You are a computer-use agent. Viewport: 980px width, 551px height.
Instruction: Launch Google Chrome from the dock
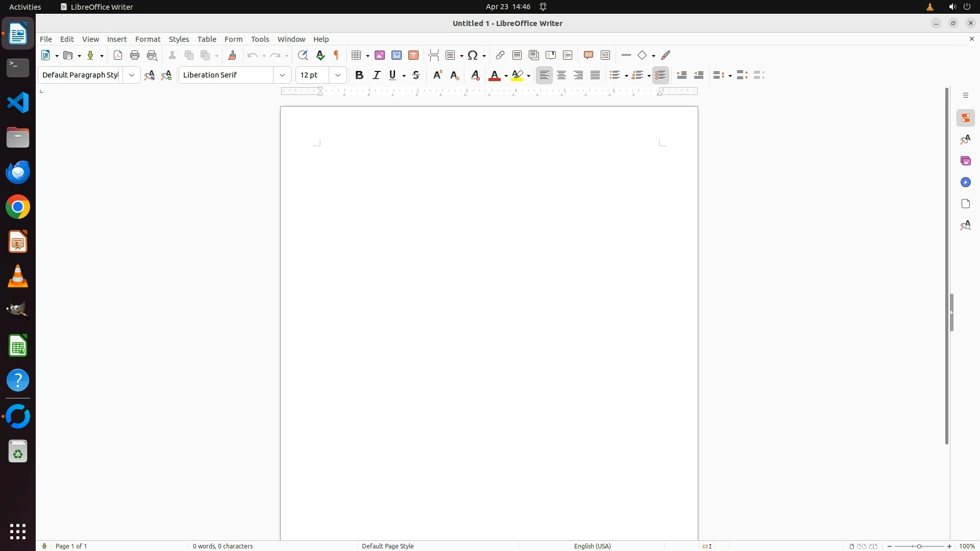[18, 208]
